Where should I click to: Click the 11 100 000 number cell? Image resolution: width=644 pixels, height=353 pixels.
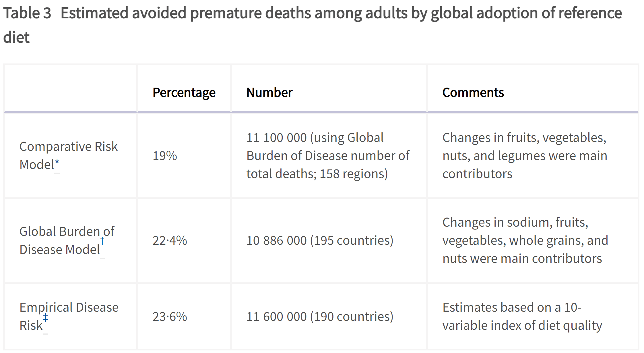[x=328, y=156]
